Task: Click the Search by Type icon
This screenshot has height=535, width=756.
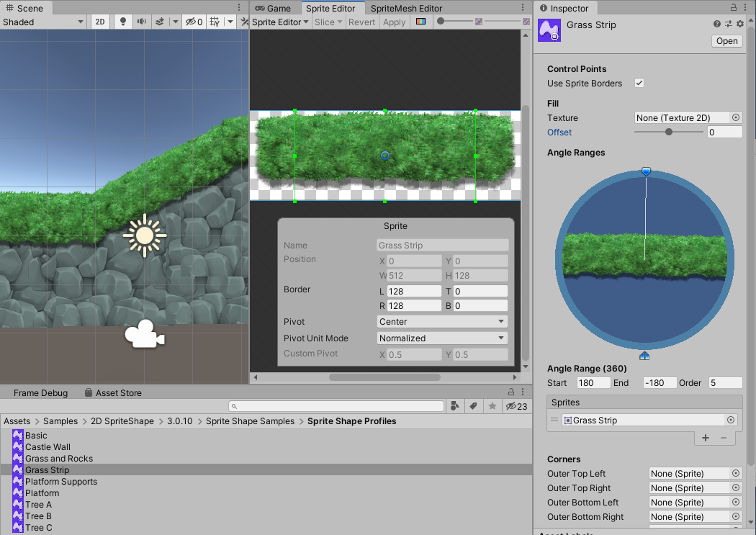Action: [455, 407]
